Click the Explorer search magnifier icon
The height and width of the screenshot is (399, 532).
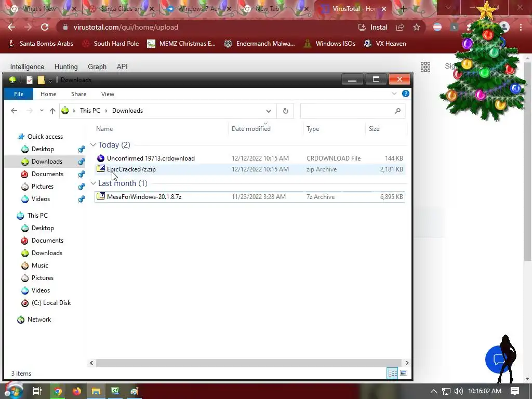pos(397,111)
